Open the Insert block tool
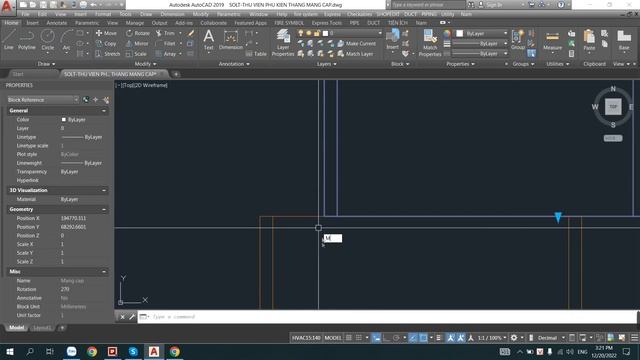 pyautogui.click(x=393, y=39)
